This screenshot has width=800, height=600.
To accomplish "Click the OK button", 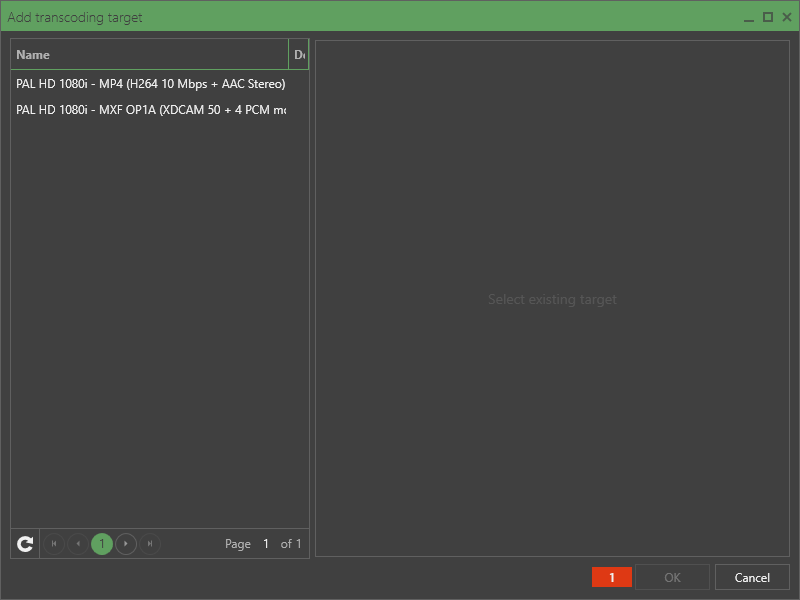I will coord(672,577).
